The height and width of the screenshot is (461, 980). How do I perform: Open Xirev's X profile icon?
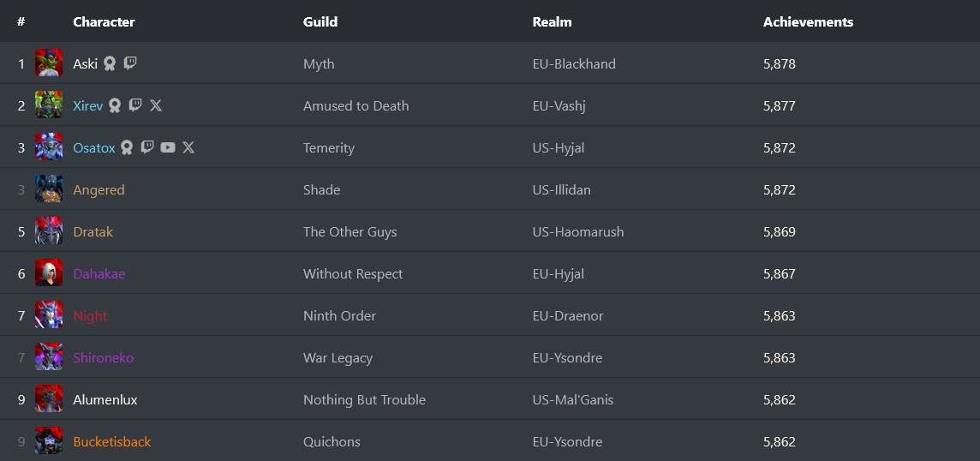156,105
